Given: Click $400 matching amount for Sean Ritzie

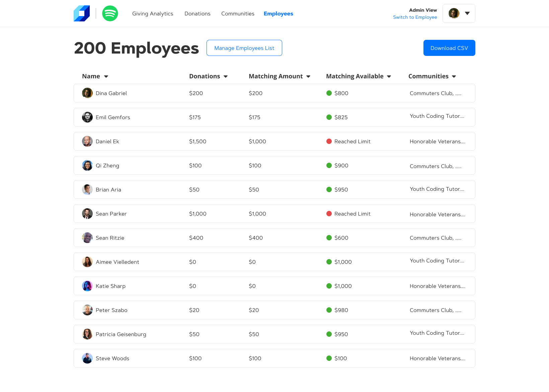Looking at the screenshot, I should coord(256,238).
